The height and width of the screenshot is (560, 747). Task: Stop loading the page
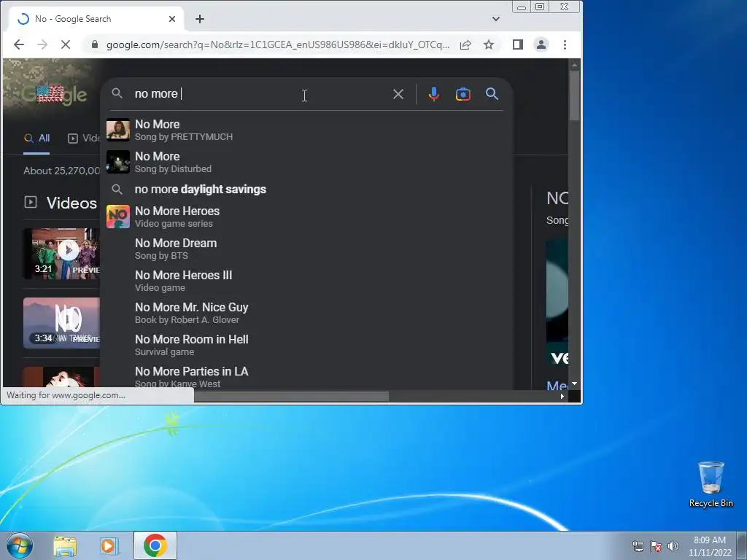tap(66, 44)
